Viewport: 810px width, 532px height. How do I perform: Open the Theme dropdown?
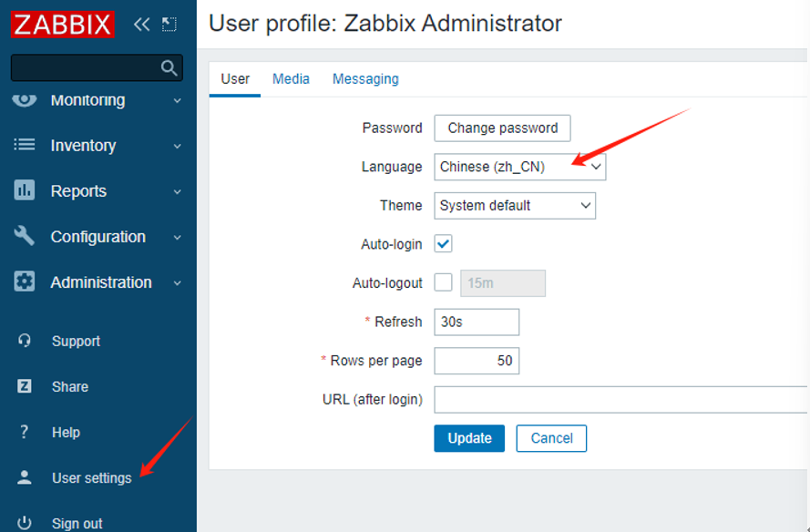click(515, 206)
